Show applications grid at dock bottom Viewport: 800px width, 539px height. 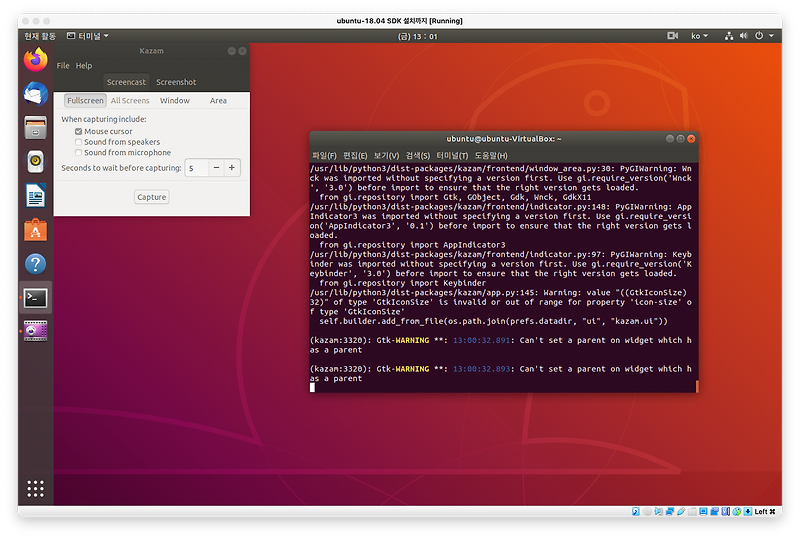pos(35,488)
